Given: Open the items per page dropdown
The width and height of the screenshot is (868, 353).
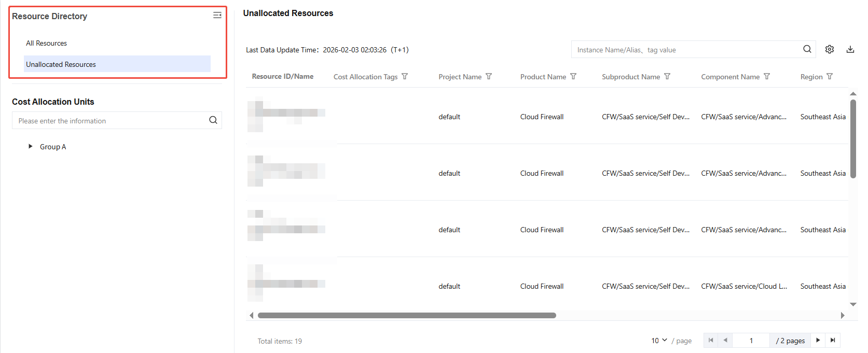Looking at the screenshot, I should click(x=659, y=341).
